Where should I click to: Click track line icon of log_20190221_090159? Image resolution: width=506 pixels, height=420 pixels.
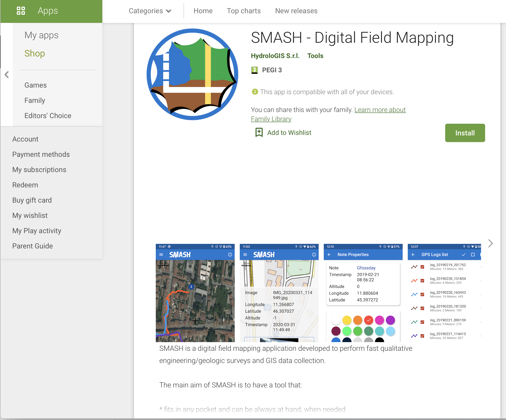[x=414, y=322]
